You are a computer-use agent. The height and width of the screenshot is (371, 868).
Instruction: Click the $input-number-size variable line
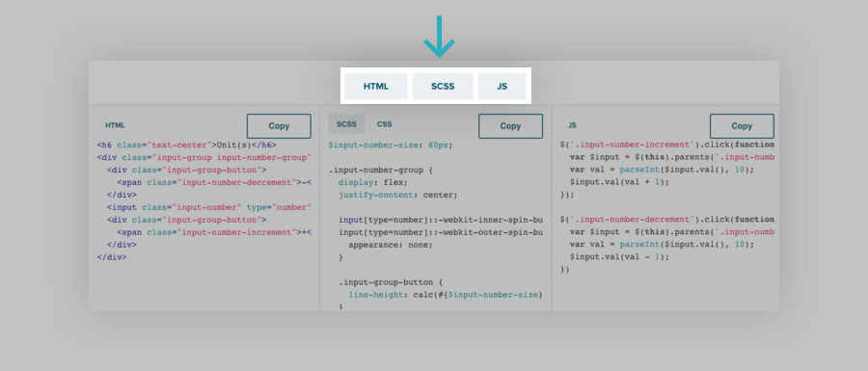pyautogui.click(x=391, y=145)
